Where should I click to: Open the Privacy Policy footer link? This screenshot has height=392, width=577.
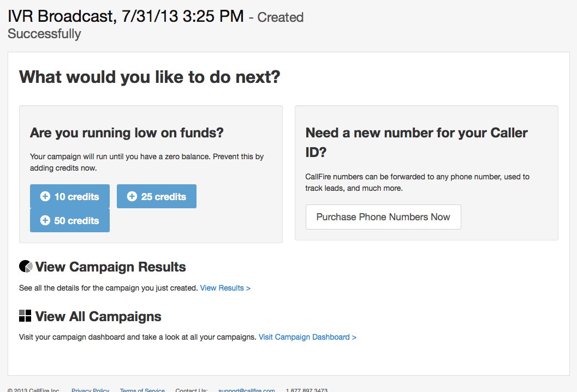click(x=90, y=390)
